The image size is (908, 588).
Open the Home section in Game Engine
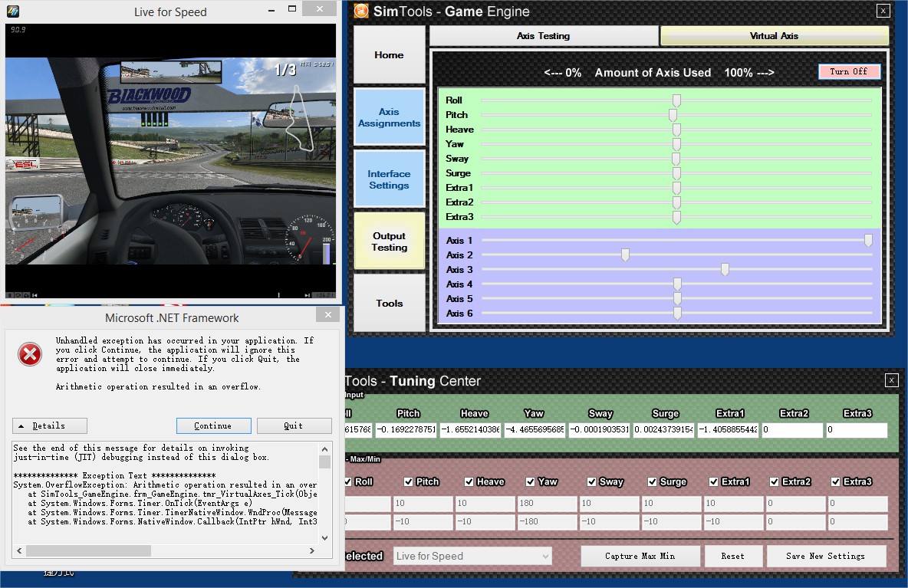pyautogui.click(x=389, y=55)
